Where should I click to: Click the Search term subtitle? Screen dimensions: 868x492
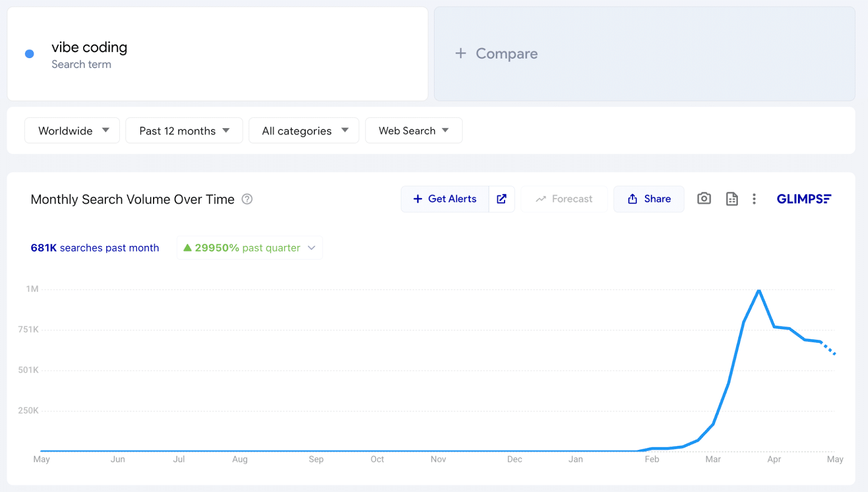click(x=81, y=64)
